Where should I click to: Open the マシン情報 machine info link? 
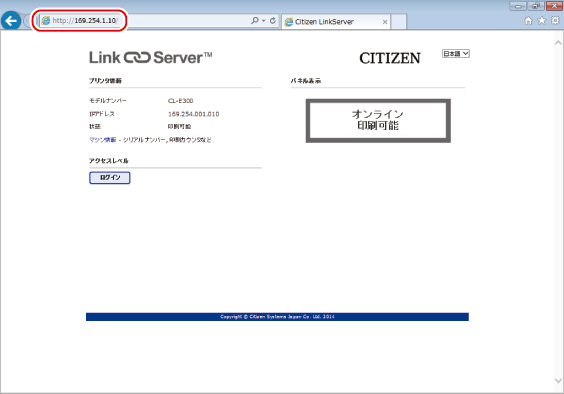click(x=103, y=140)
